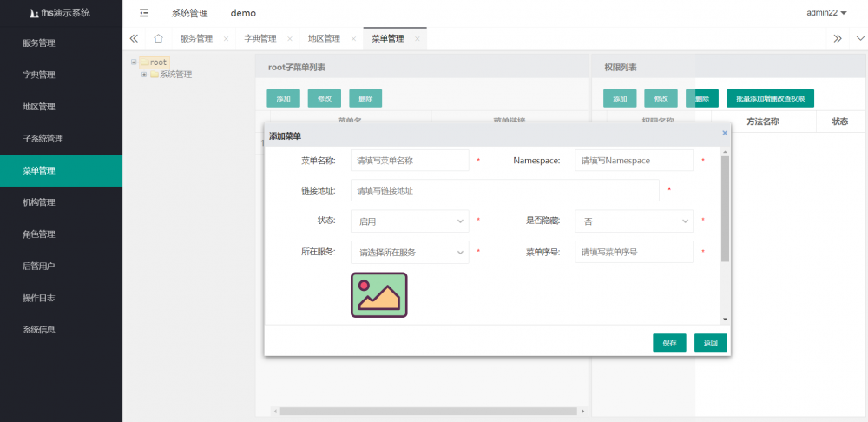Open the tab options down-chevron at far right

click(x=860, y=39)
